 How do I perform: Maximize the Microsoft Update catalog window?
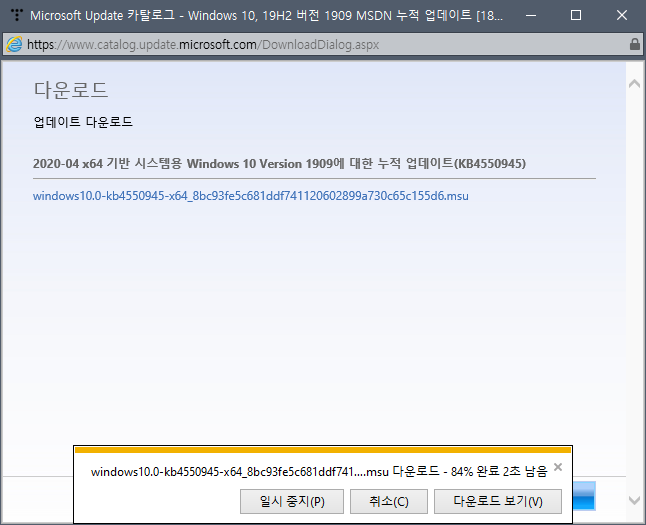pyautogui.click(x=576, y=16)
